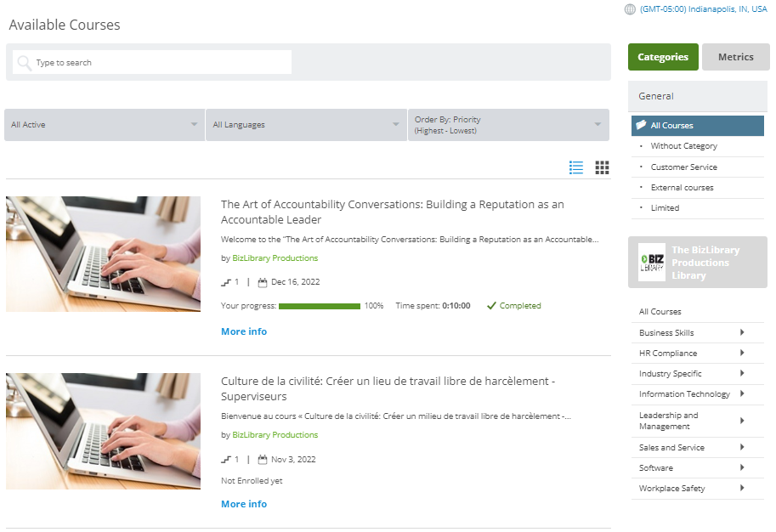This screenshot has height=532, width=776.
Task: Open the Culture de la civilité course thumbnail
Action: tap(104, 431)
